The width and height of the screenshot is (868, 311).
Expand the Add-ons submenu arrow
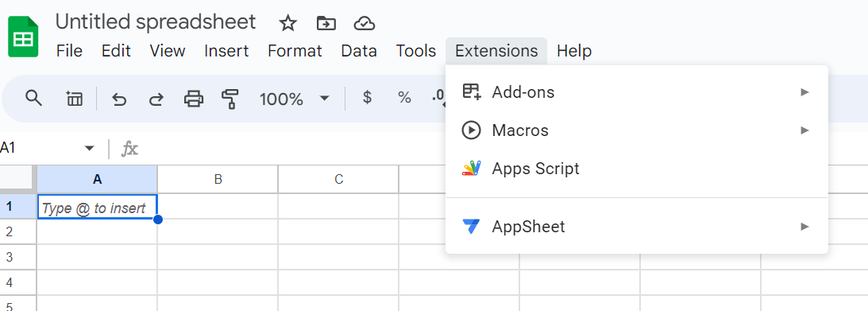coord(805,91)
